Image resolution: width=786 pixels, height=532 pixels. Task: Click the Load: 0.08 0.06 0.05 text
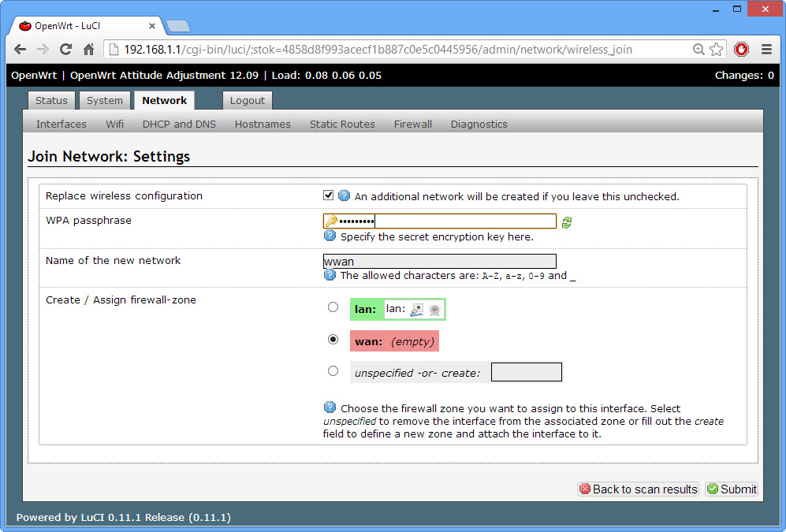tap(326, 75)
